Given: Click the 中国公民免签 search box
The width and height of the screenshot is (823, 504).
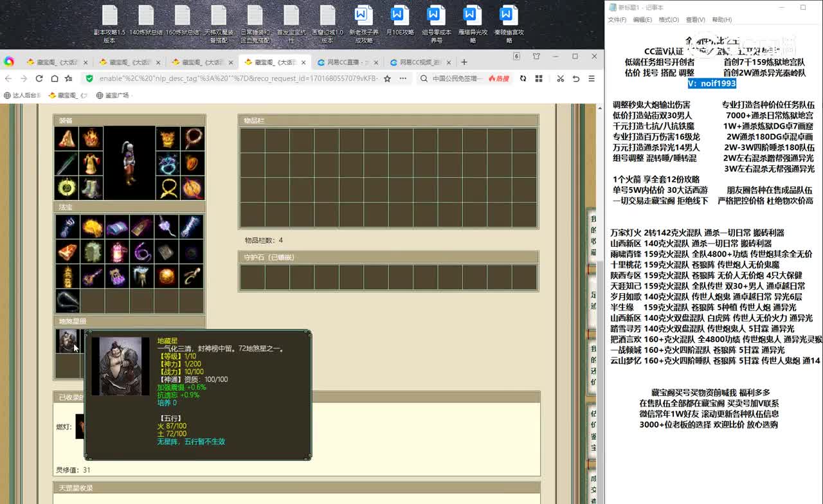Looking at the screenshot, I should click(x=458, y=78).
